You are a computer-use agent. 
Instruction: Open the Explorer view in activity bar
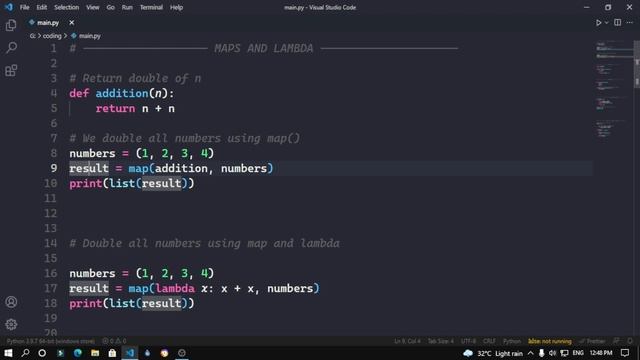tap(11, 25)
